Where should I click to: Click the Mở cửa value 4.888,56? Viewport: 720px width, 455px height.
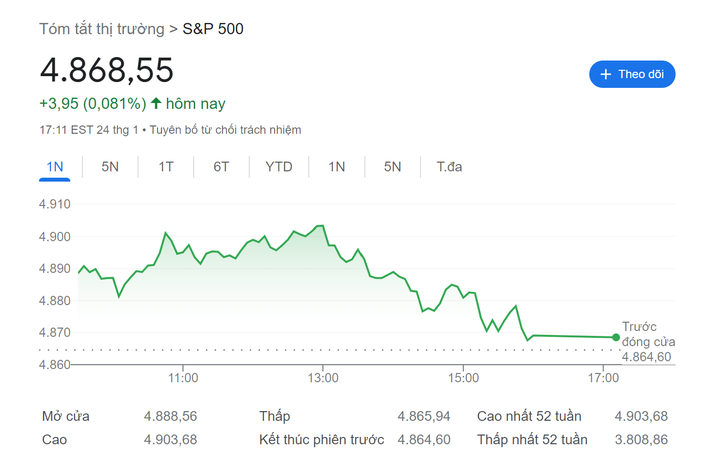click(170, 416)
